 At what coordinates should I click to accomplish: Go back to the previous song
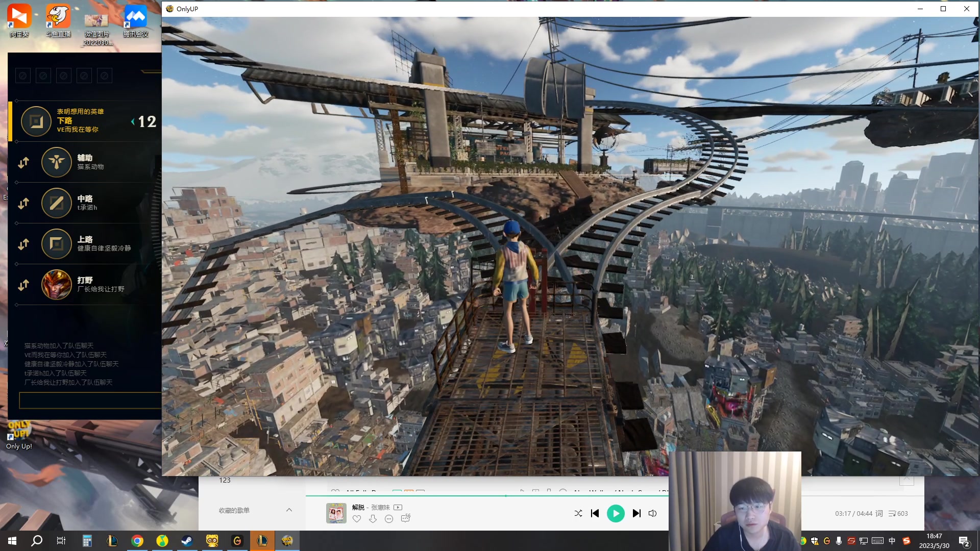595,513
